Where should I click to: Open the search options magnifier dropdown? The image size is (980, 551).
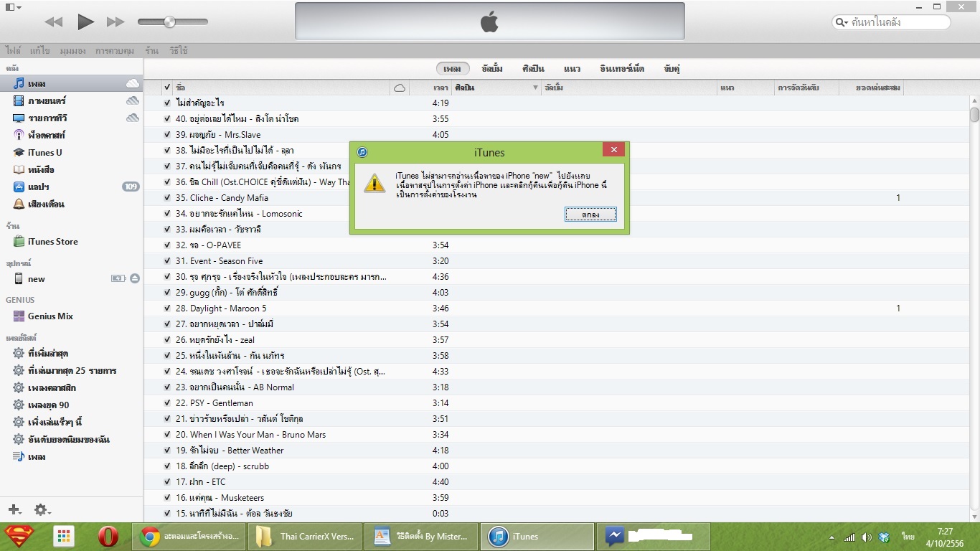coord(842,22)
